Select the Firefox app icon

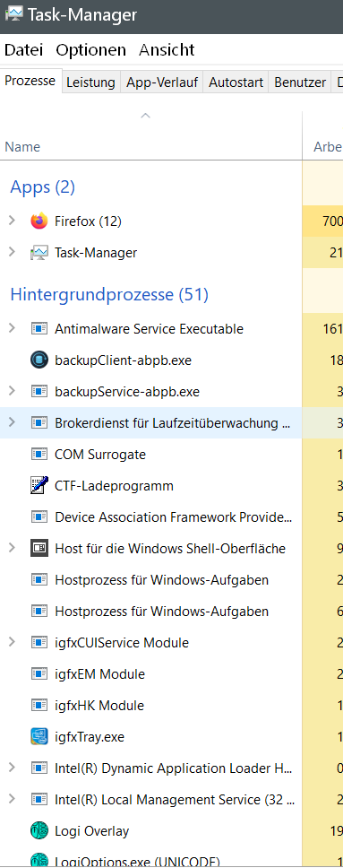tap(39, 221)
